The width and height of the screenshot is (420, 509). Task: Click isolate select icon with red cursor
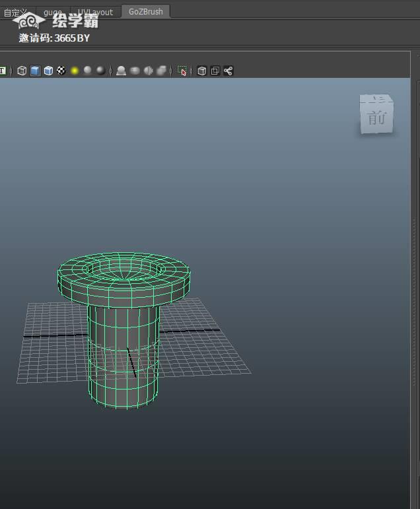182,71
